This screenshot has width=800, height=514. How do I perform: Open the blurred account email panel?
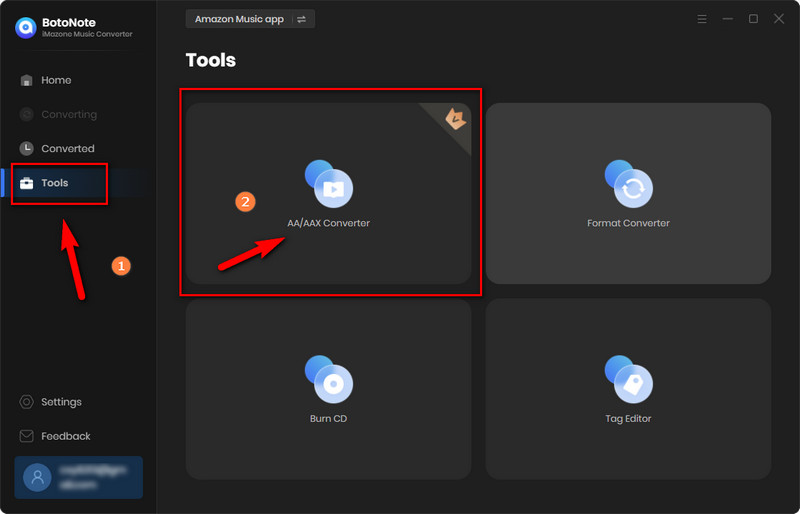[x=79, y=477]
